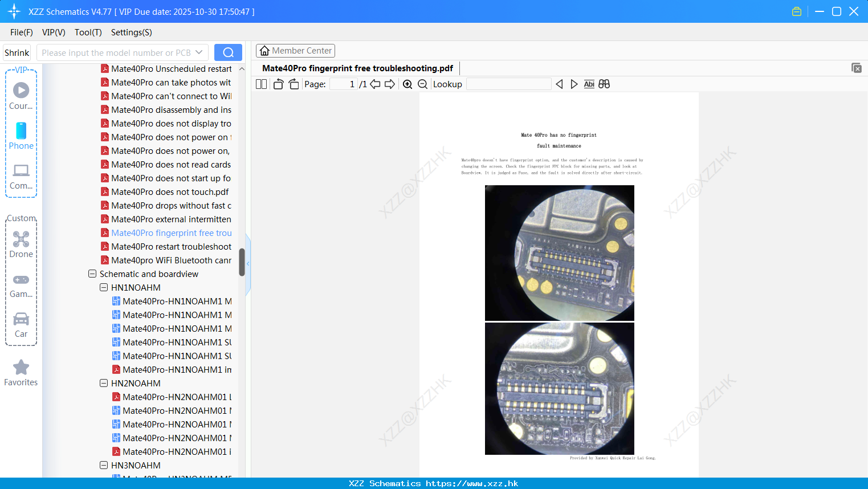The height and width of the screenshot is (489, 868).
Task: Click XZZ website link in status bar
Action: pos(472,483)
